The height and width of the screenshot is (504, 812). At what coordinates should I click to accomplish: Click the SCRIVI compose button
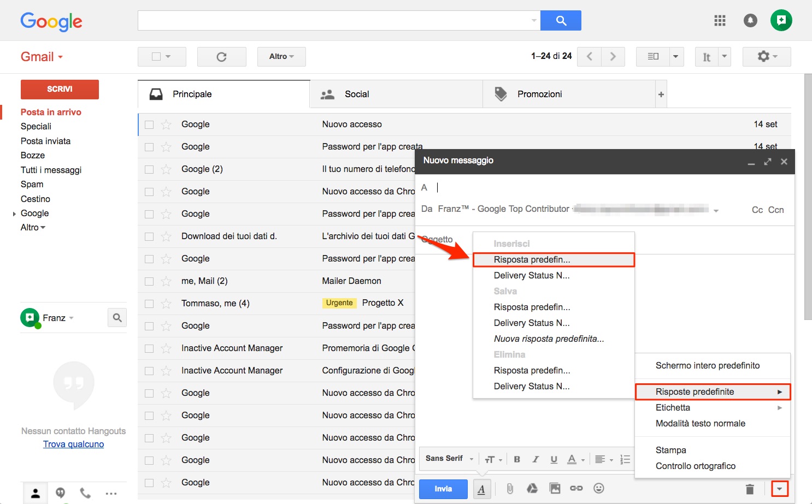[x=60, y=90]
